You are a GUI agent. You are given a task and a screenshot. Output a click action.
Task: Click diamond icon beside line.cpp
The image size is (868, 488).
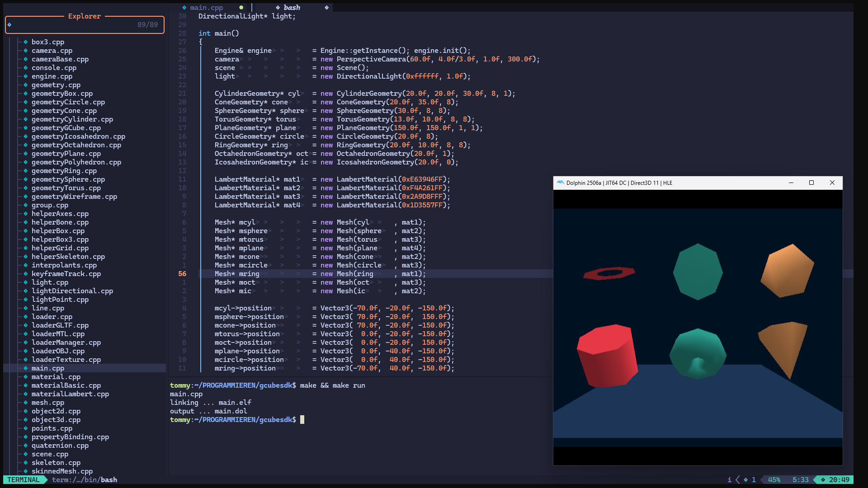[x=26, y=308]
